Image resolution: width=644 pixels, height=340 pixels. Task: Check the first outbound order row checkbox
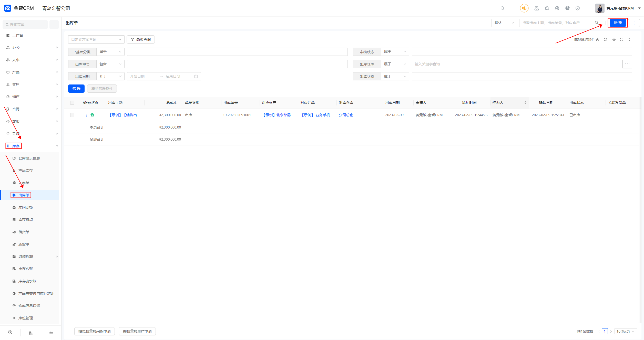[x=72, y=115]
